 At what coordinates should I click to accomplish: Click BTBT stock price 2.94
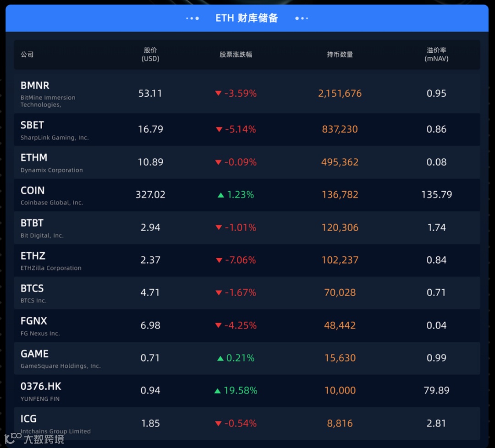click(150, 227)
